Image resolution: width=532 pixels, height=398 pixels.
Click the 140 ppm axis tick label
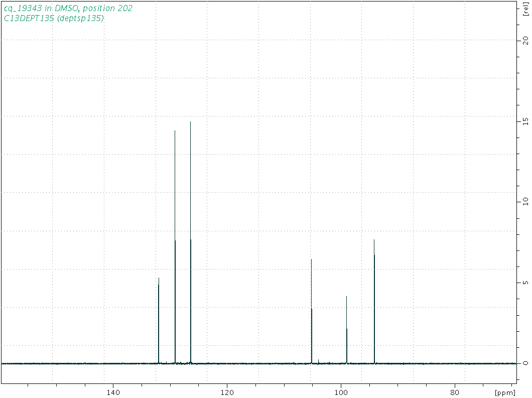[x=113, y=392]
